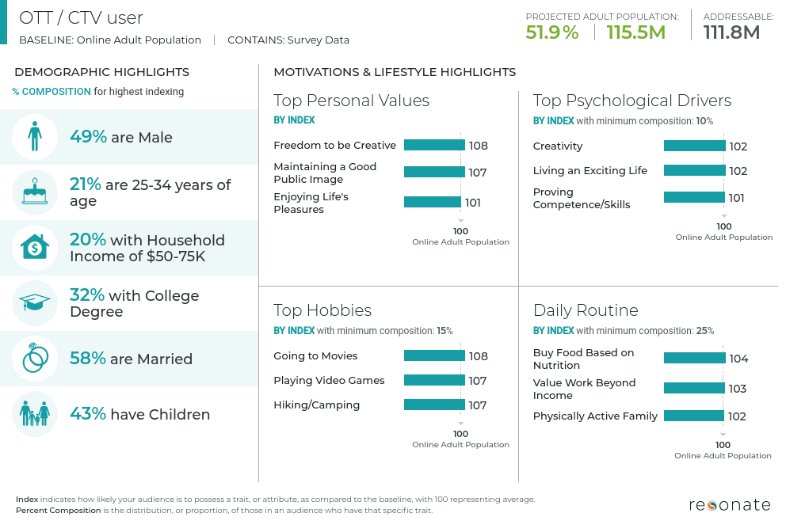Click the Buy Food Based on Nutrition bar

tap(695, 358)
